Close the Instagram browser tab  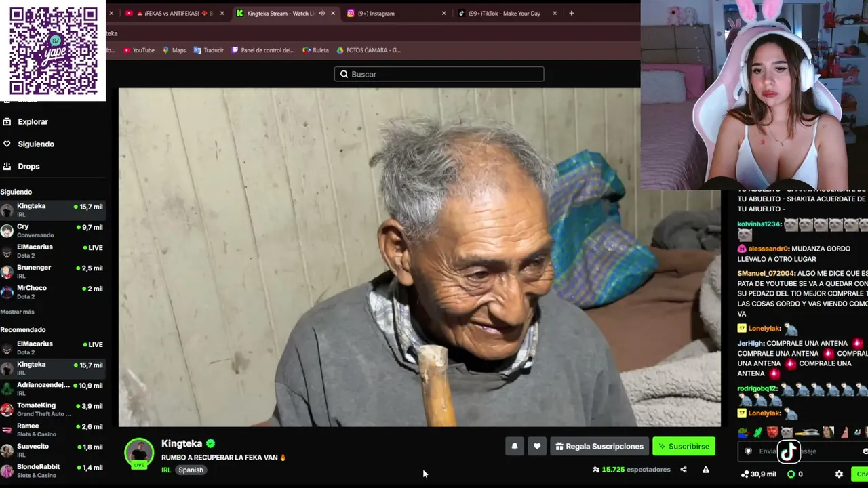coord(444,13)
